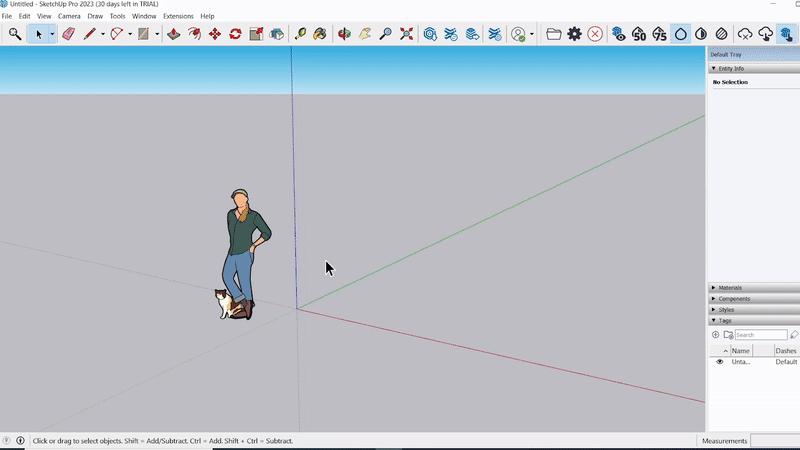The image size is (800, 450).
Task: Click the Add Tag plus icon
Action: pos(716,335)
